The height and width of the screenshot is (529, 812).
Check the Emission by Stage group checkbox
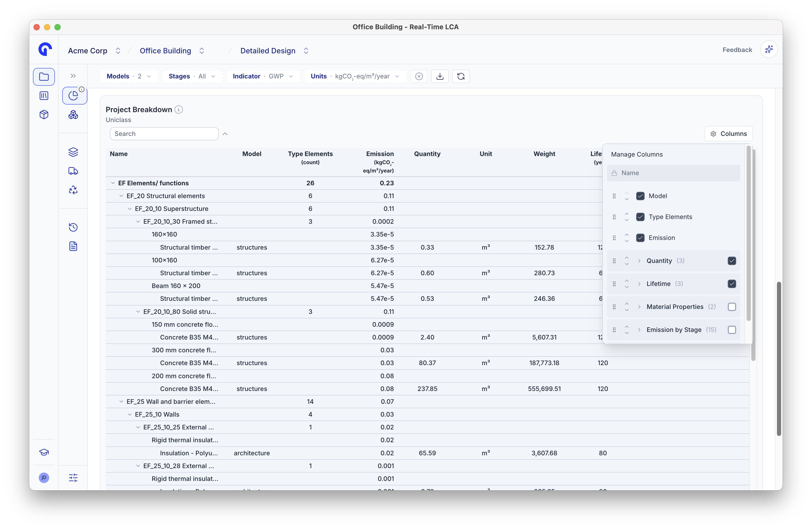[732, 330]
